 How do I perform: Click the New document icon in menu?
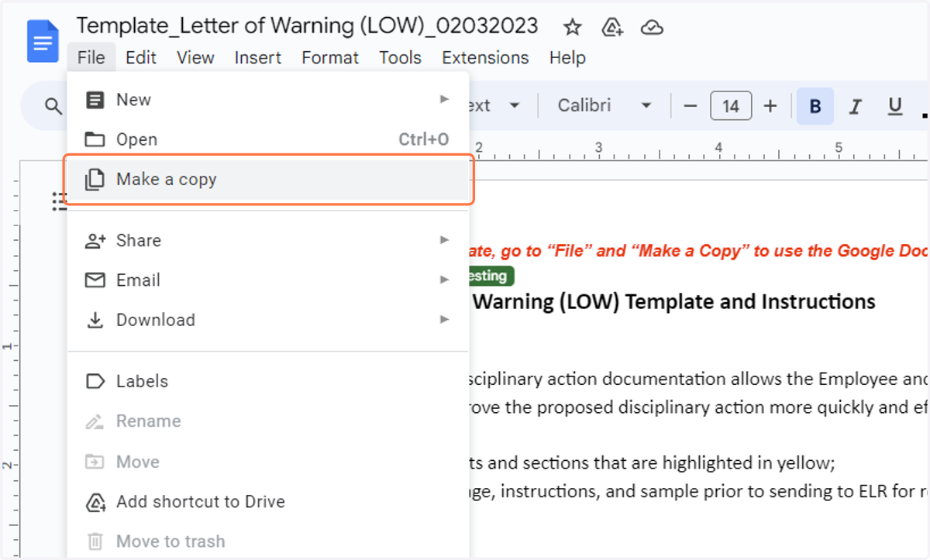coord(95,100)
